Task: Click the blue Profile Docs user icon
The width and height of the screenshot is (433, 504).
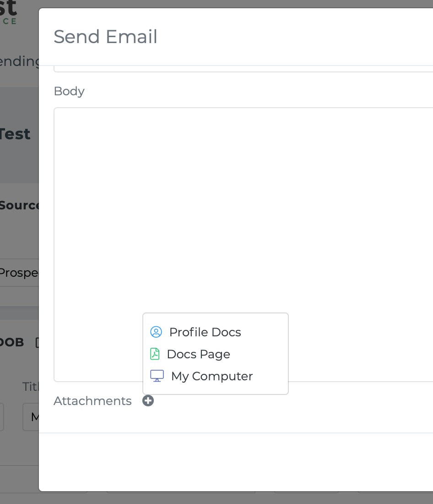Action: (x=156, y=332)
